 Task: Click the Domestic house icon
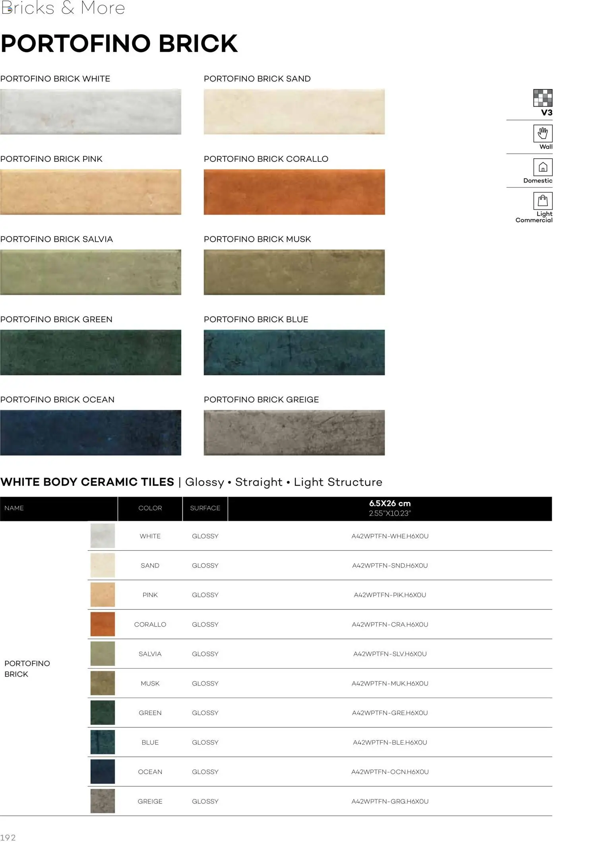coord(542,167)
